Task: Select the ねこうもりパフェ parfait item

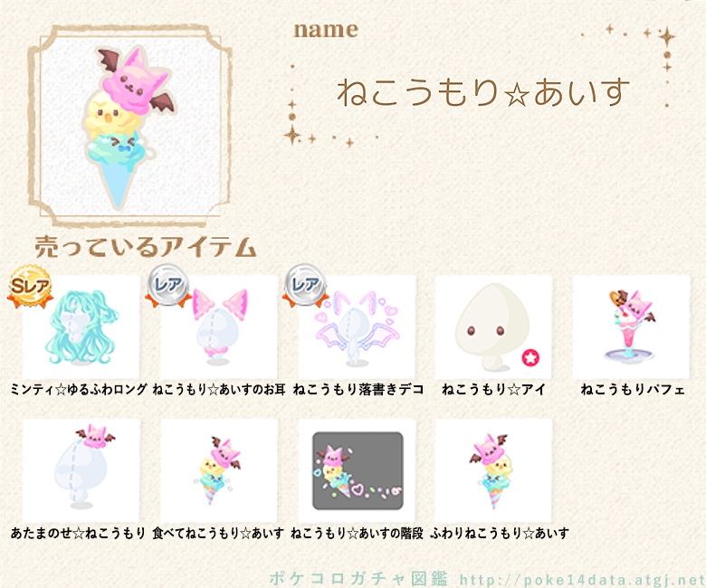Action: point(631,327)
